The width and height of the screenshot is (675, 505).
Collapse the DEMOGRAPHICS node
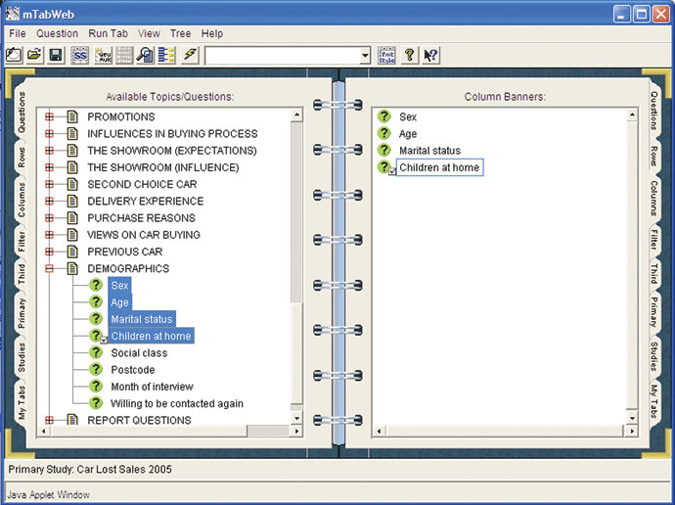click(x=49, y=269)
